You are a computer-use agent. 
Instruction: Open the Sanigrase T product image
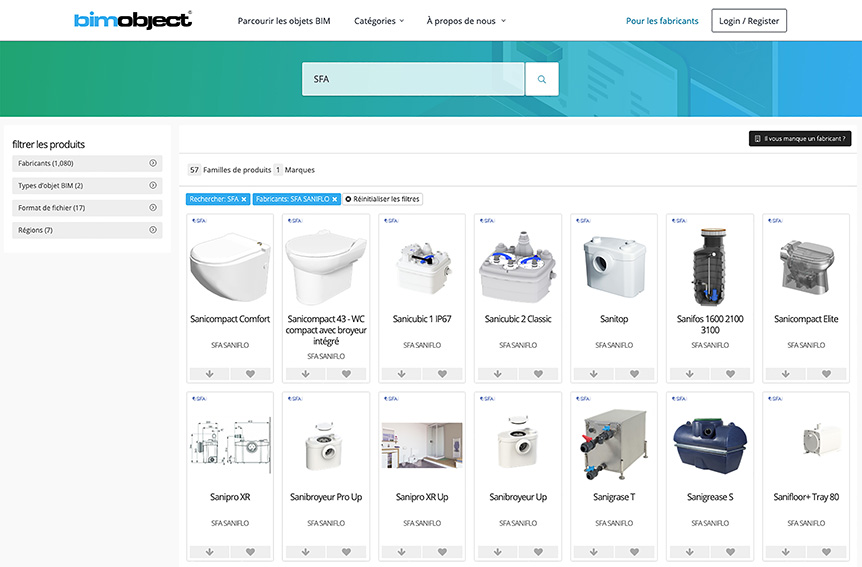[614, 444]
